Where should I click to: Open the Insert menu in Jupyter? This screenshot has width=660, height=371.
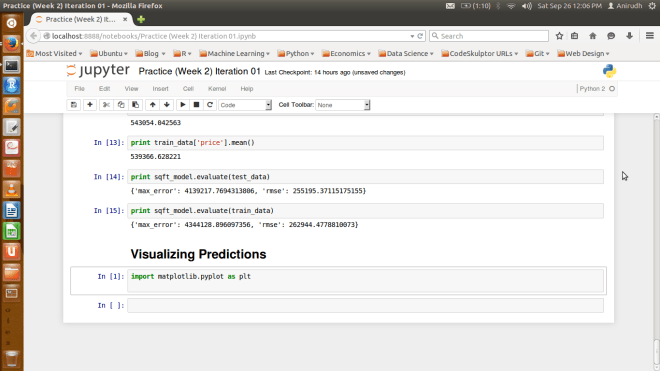[160, 89]
